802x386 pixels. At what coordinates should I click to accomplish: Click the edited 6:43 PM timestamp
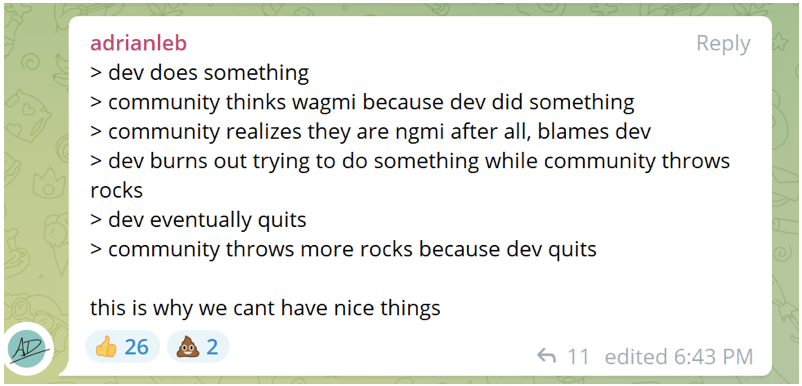pyautogui.click(x=679, y=356)
